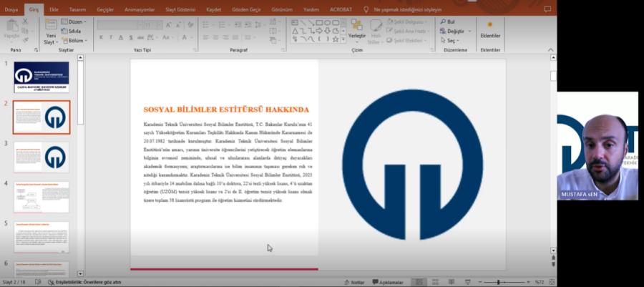This screenshot has width=644, height=287.
Task: Click the Cut scissors icon
Action: pos(25,21)
